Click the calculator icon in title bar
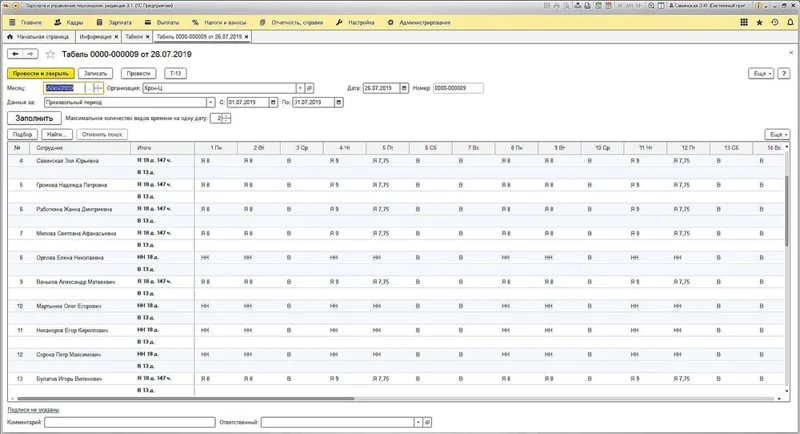The width and height of the screenshot is (800, 434). point(598,6)
